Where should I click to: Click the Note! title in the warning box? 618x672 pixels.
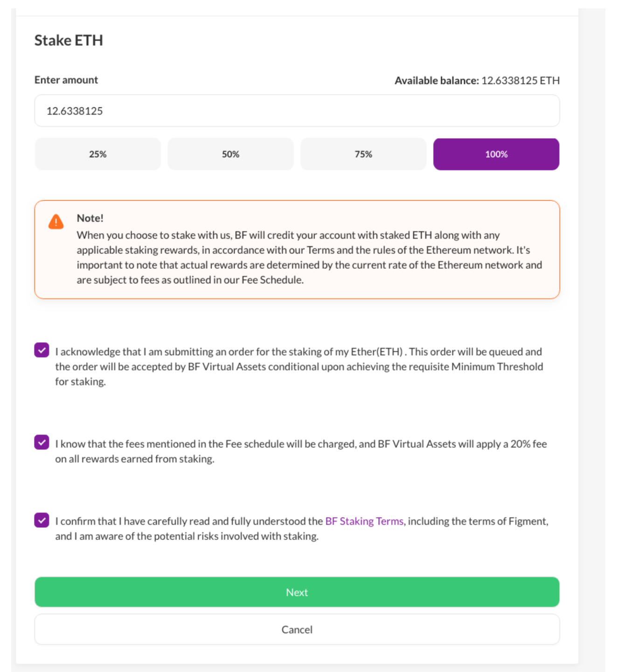click(x=90, y=218)
